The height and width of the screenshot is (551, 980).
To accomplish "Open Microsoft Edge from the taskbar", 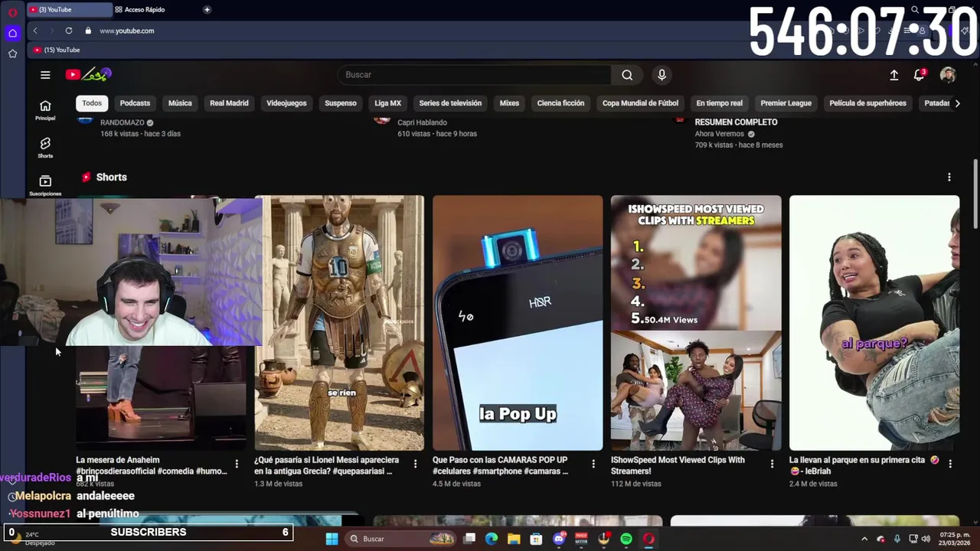I will 492,539.
